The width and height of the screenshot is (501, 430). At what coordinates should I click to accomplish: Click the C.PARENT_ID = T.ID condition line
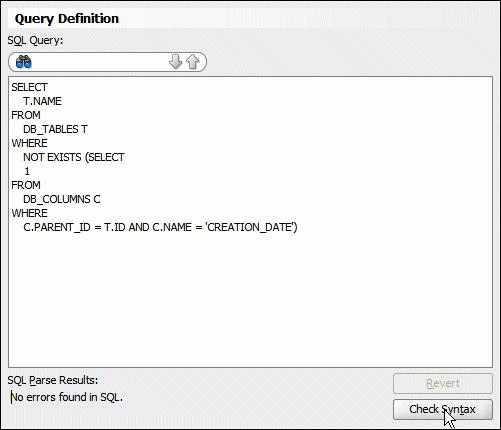160,227
